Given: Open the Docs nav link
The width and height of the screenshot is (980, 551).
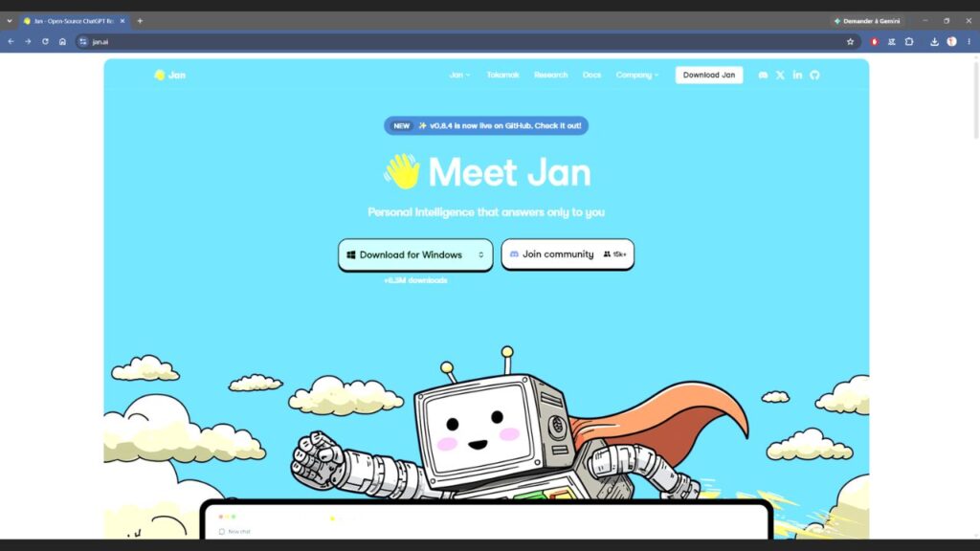Looking at the screenshot, I should coord(591,75).
